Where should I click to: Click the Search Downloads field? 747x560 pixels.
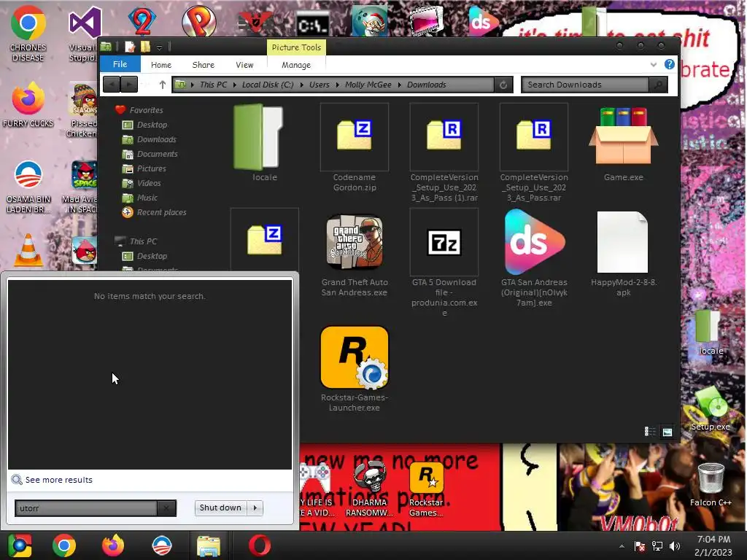[586, 85]
